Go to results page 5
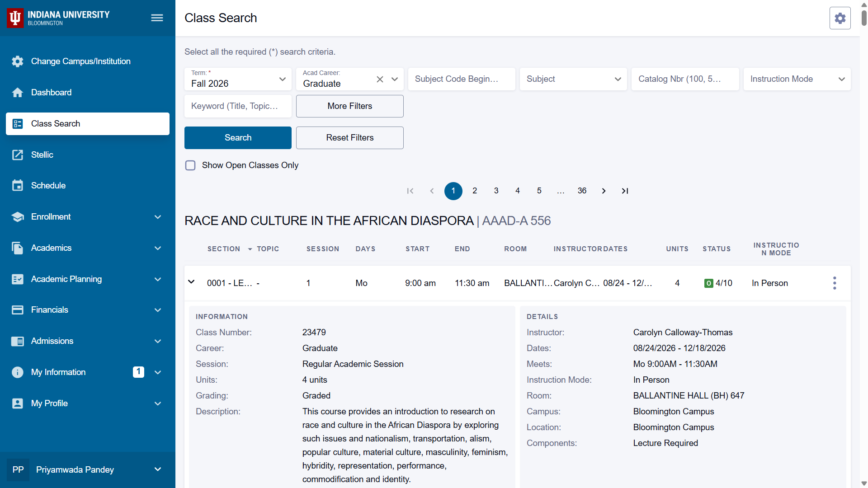 [539, 191]
